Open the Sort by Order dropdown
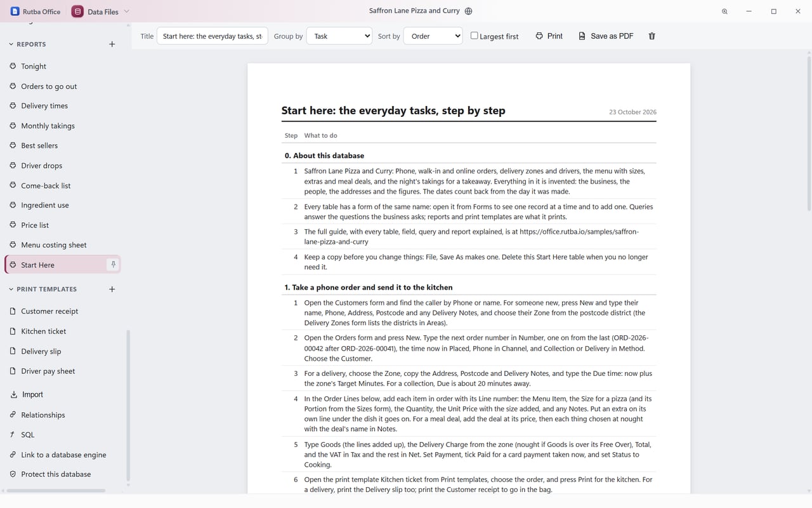Screen dimensions: 812x508 (433, 36)
